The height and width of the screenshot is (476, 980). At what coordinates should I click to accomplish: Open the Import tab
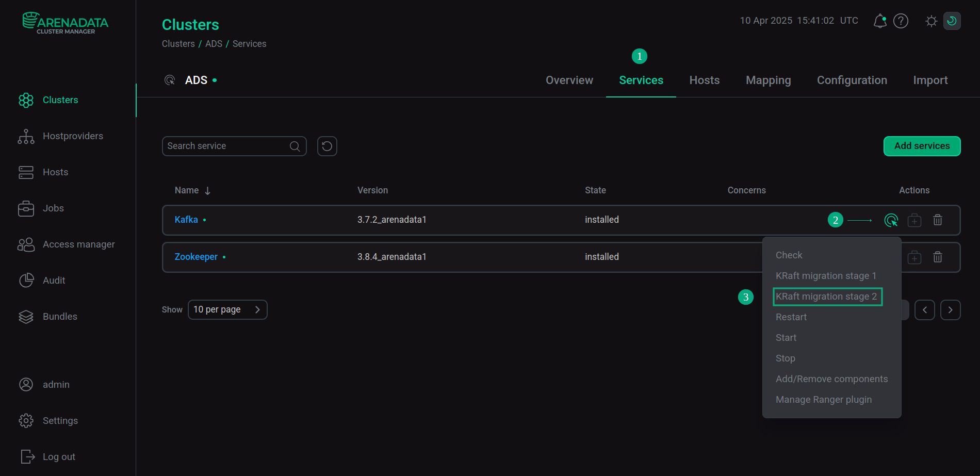tap(930, 80)
